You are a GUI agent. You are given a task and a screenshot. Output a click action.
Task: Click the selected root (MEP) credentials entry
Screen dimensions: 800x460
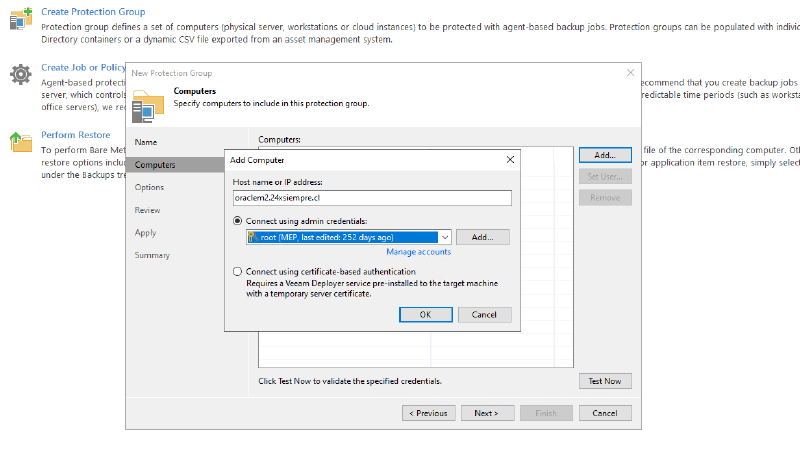342,237
